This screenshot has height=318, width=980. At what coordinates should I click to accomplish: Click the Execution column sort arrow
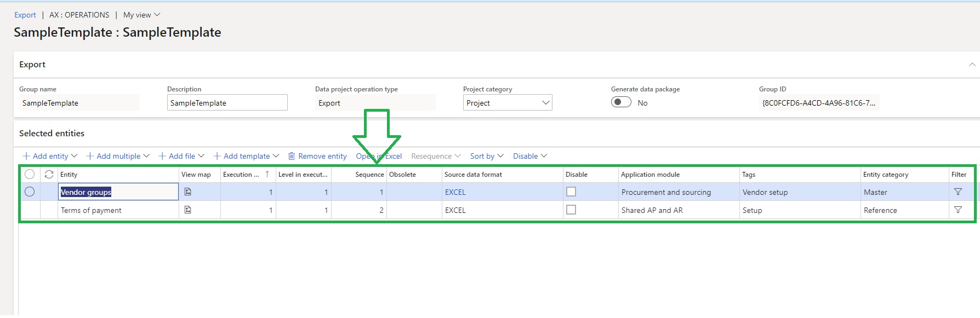(267, 174)
